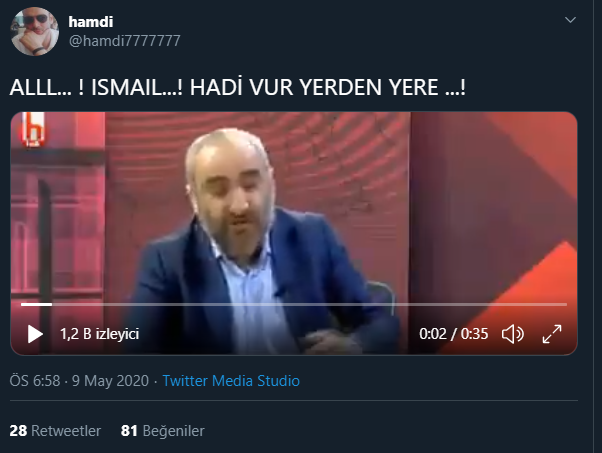Open the @hamdi7777777 handle link
This screenshot has width=602, height=453.
coord(124,41)
